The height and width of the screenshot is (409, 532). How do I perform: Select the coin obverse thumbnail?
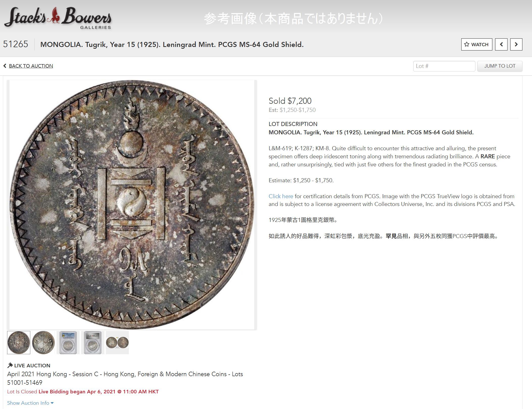19,342
